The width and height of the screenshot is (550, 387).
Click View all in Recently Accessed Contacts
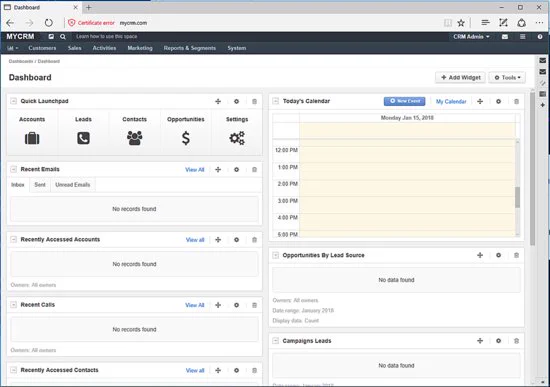point(195,370)
